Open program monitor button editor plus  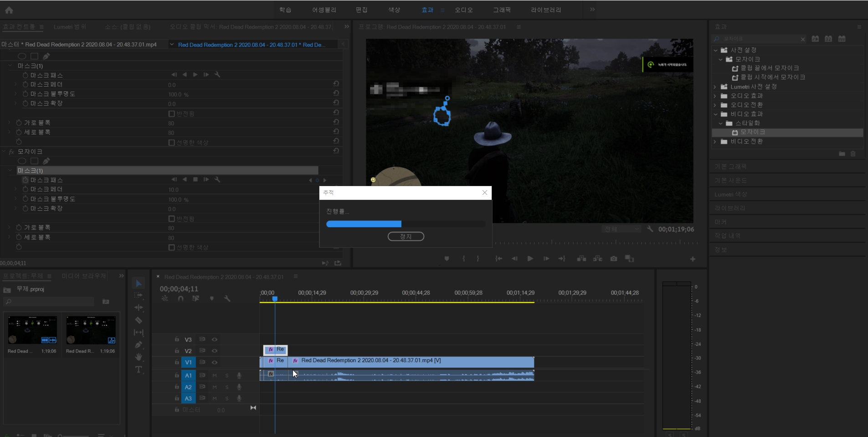pyautogui.click(x=693, y=259)
